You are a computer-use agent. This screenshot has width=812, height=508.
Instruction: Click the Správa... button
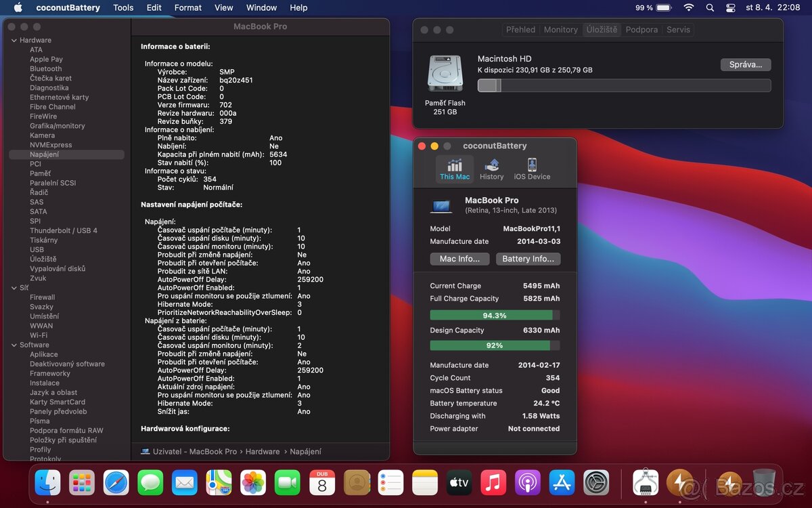pyautogui.click(x=745, y=64)
